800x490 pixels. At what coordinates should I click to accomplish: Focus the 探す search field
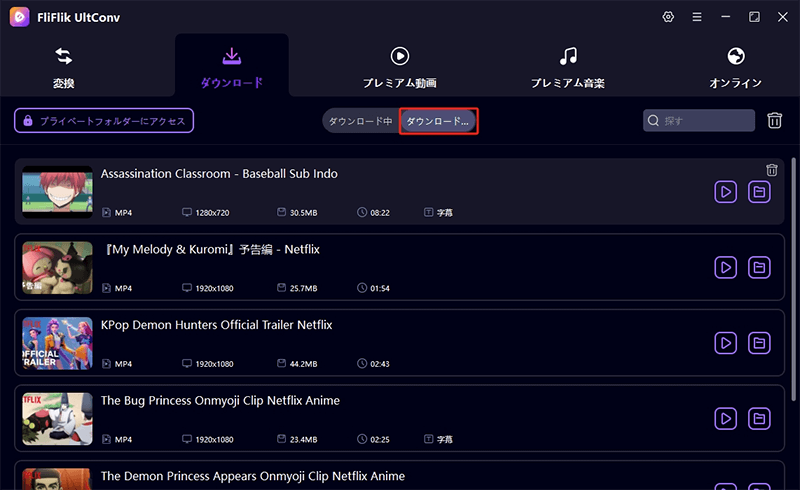click(x=699, y=120)
